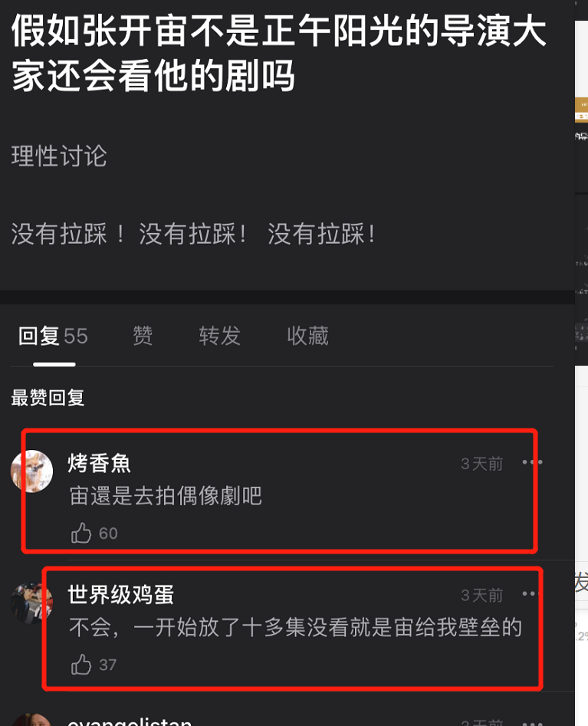The height and width of the screenshot is (726, 588).
Task: Open the username 烤香魚
Action: coord(99,464)
